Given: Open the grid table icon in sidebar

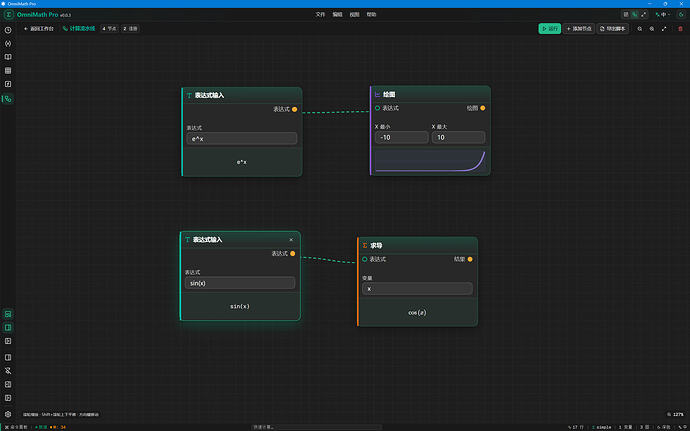Looking at the screenshot, I should click(8, 70).
